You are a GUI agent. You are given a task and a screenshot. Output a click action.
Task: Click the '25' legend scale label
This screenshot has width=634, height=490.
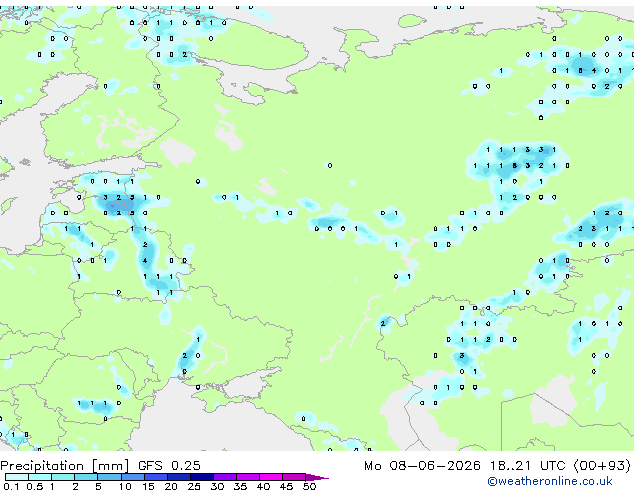pos(194,486)
